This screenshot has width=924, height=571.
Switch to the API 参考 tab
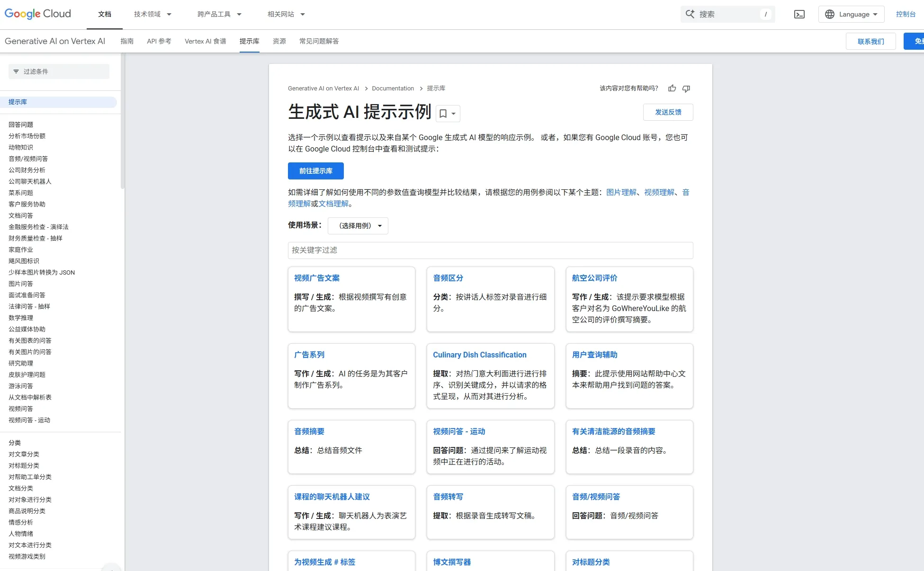point(159,41)
